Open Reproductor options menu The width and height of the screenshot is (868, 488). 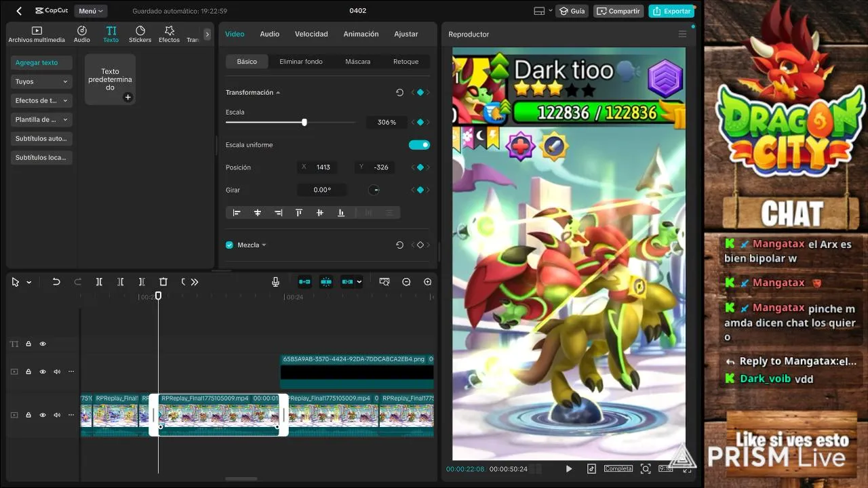click(x=683, y=34)
